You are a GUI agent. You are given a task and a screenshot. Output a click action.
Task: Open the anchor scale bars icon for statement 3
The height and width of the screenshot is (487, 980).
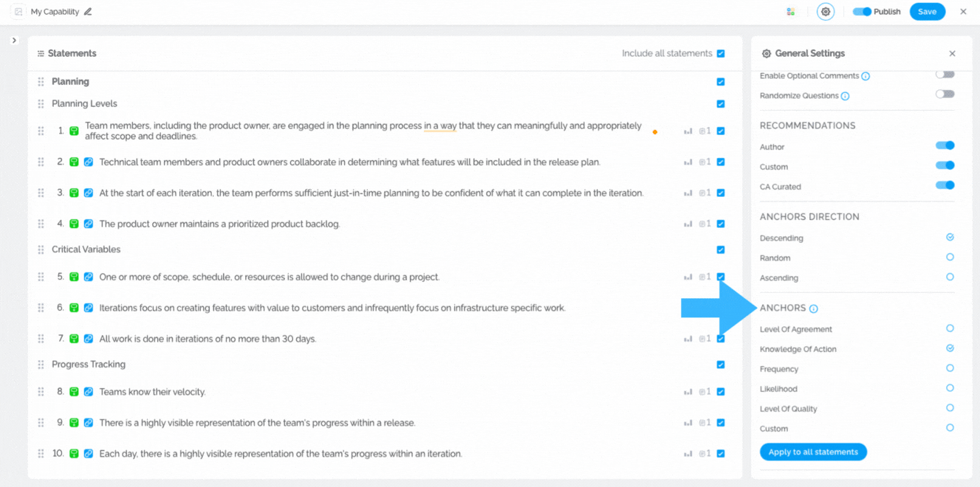click(688, 193)
